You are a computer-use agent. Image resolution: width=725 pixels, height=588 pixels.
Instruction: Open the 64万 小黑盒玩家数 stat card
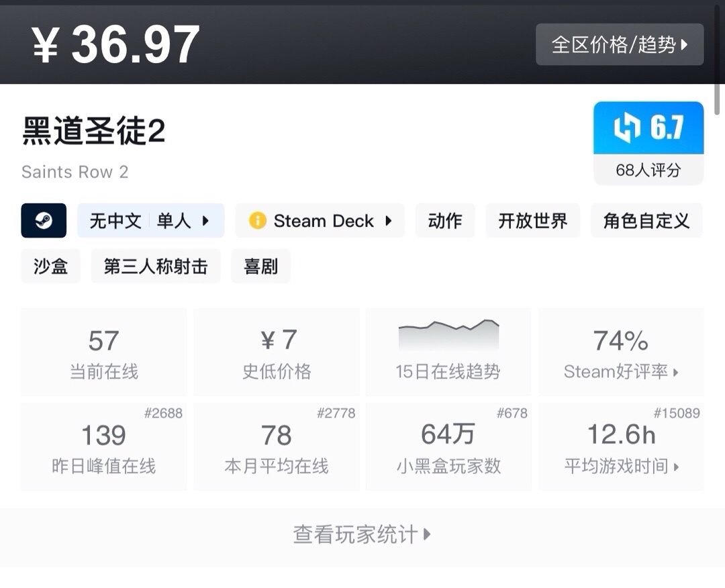coord(448,446)
